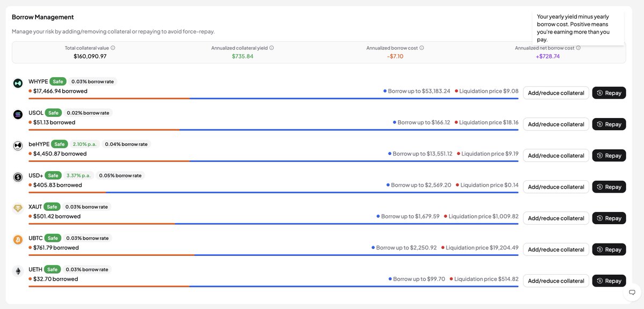Click the 0.04% borrow rate badge
The height and width of the screenshot is (309, 644).
click(126, 144)
